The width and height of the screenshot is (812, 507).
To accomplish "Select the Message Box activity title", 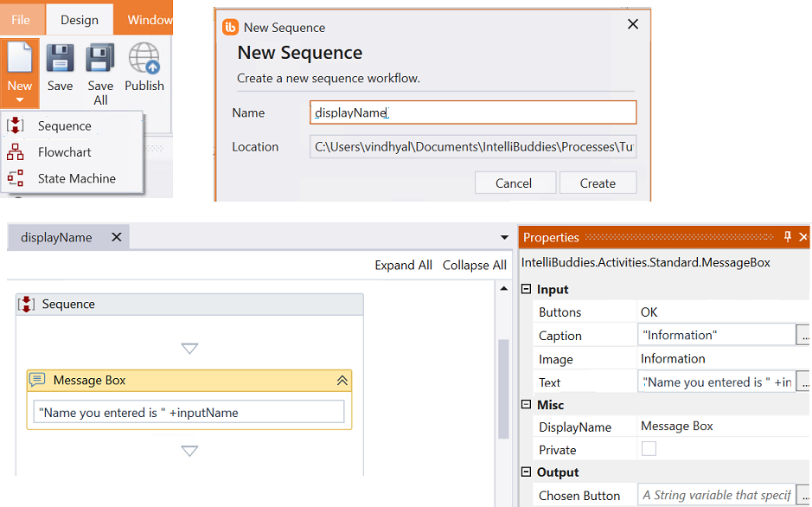I will 89,380.
